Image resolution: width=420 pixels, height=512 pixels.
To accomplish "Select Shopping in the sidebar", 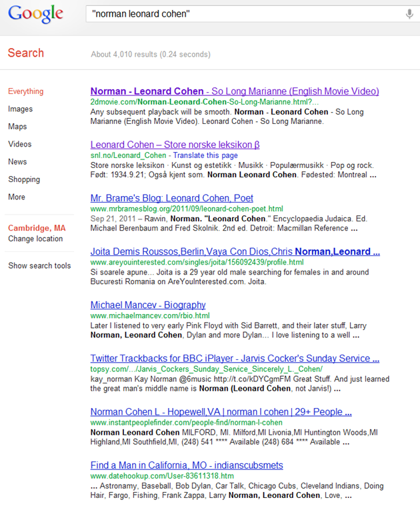I will tap(24, 179).
